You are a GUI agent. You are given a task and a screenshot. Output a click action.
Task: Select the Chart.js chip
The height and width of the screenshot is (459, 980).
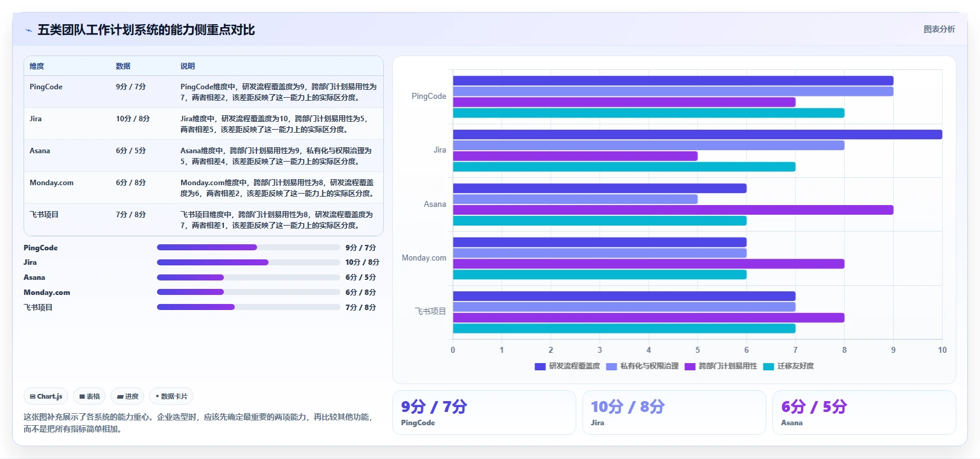(x=46, y=396)
